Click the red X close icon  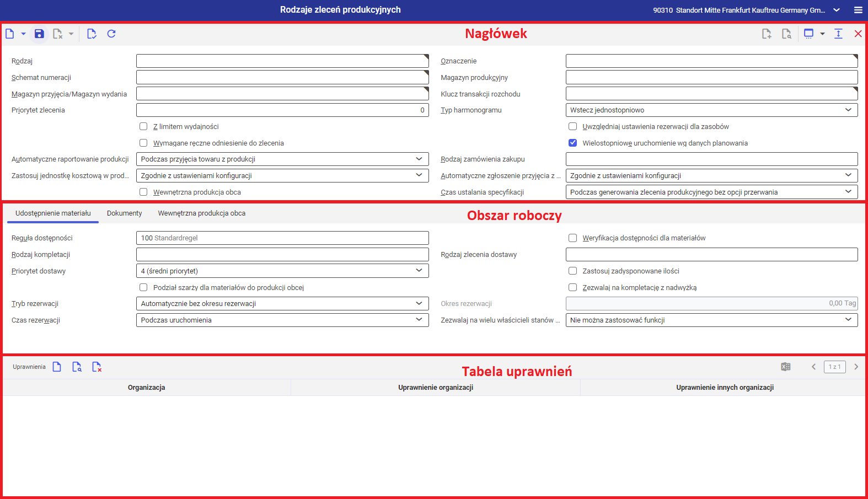[858, 34]
